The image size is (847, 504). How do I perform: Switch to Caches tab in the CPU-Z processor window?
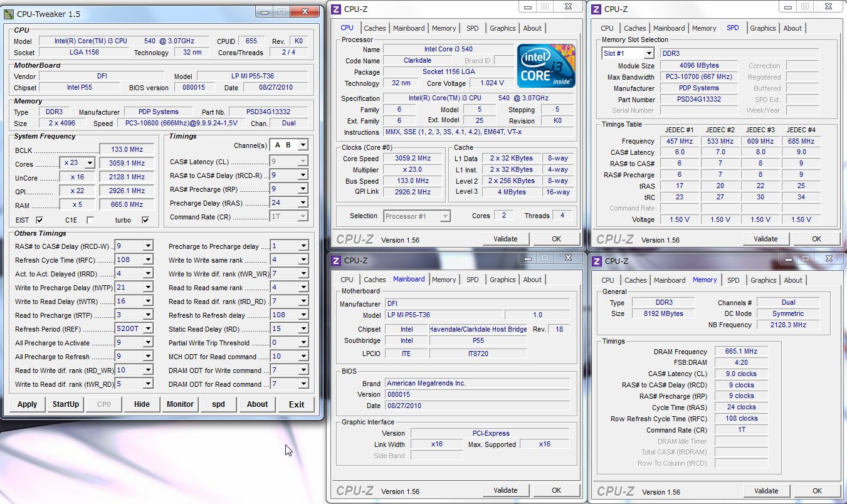click(375, 28)
